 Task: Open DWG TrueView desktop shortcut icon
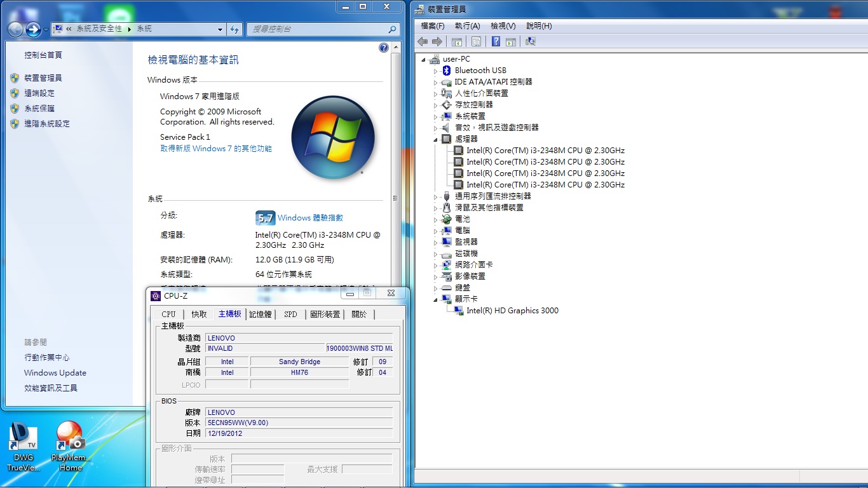[24, 435]
